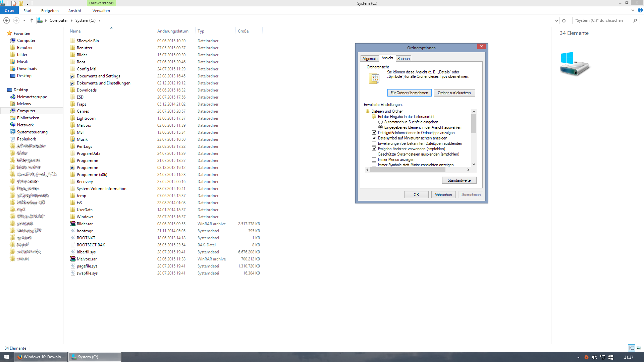Open the help question mark icon
Image resolution: width=644 pixels, height=362 pixels.
pos(640,10)
